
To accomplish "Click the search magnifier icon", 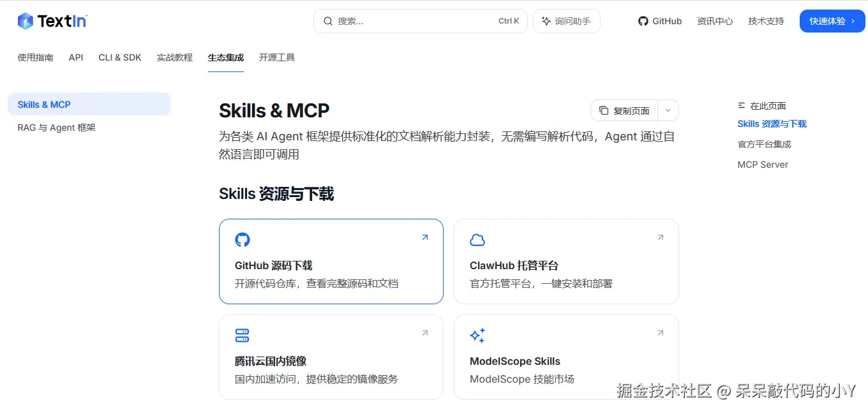I will (328, 21).
